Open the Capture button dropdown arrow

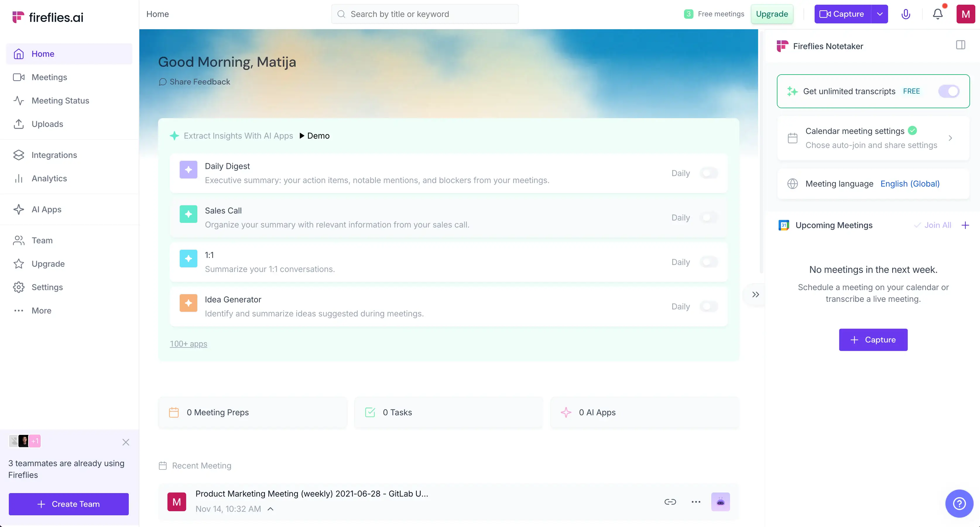coord(880,14)
